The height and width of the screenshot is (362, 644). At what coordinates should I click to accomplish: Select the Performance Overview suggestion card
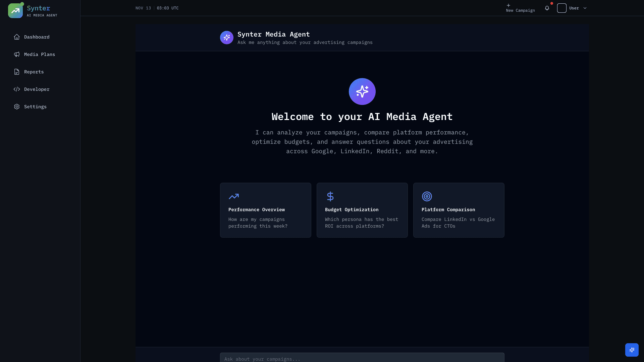point(265,210)
